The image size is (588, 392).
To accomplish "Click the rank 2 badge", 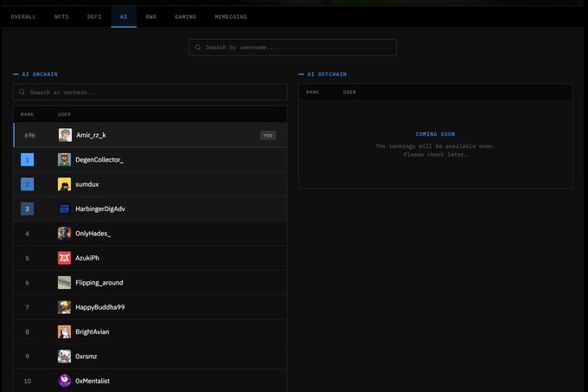I will pos(27,184).
